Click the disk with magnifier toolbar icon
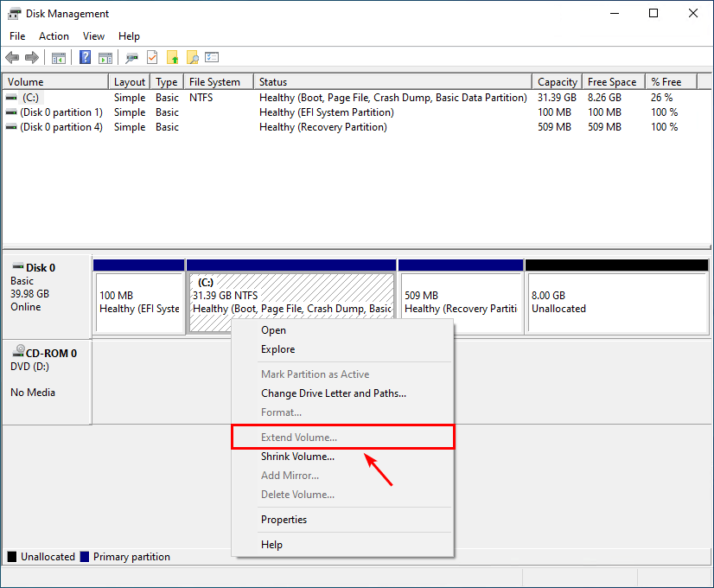Image resolution: width=714 pixels, height=588 pixels. coord(132,58)
